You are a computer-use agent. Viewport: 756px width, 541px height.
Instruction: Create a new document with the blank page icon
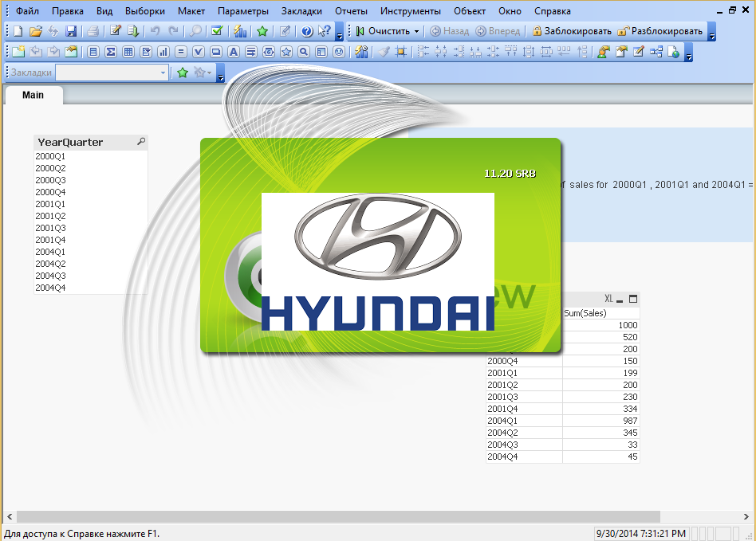[18, 31]
